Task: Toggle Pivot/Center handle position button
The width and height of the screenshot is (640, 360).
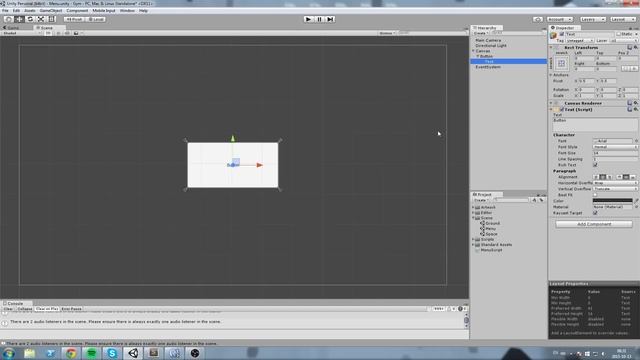Action: coord(74,19)
